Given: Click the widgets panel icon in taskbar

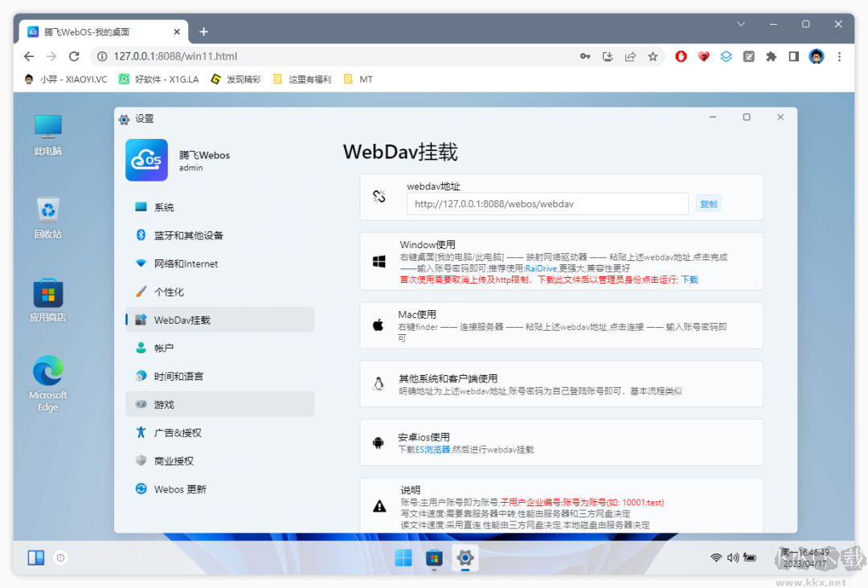Looking at the screenshot, I should pyautogui.click(x=36, y=557).
